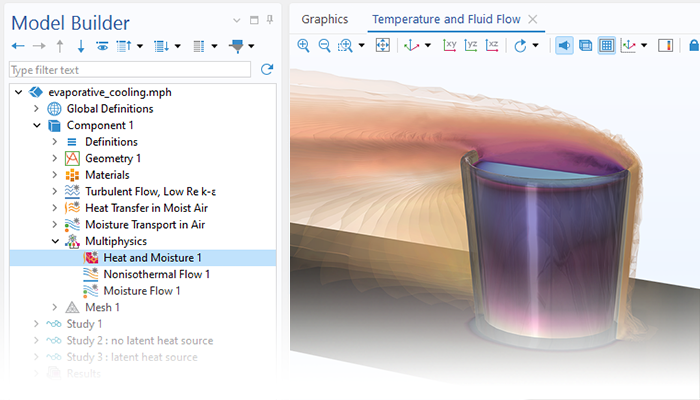Open the default view dropdown arrow
The image size is (700, 400).
pos(428,45)
